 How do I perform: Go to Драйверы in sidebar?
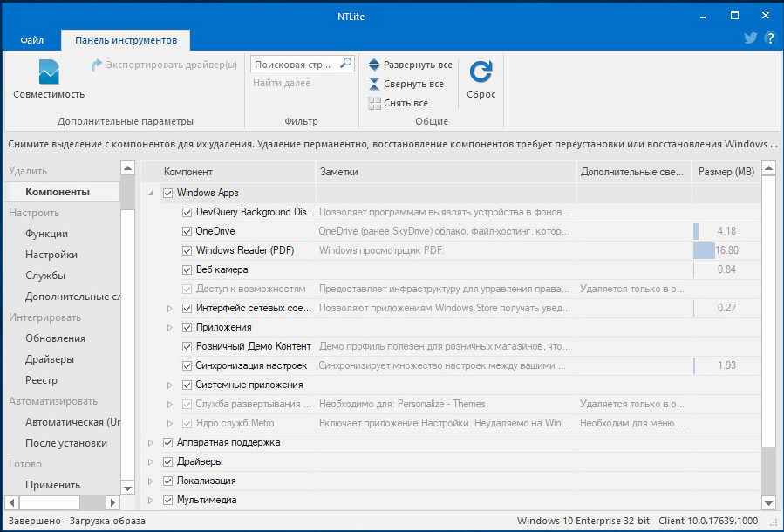50,359
